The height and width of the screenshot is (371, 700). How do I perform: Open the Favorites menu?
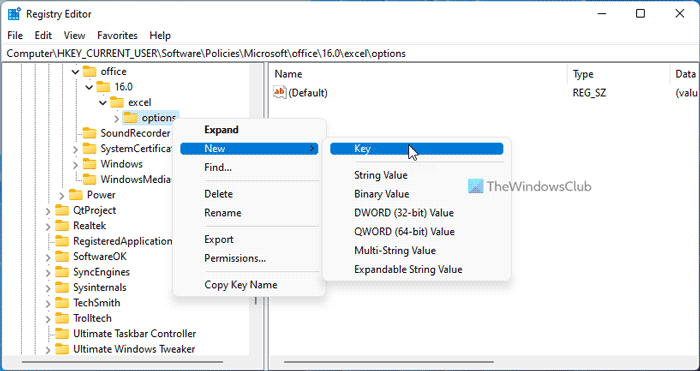point(117,35)
